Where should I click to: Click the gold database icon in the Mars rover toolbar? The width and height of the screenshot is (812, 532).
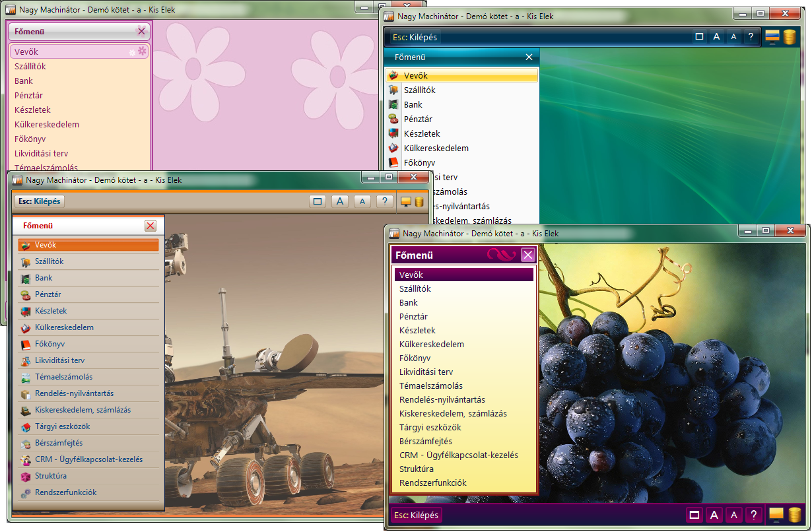[x=419, y=202]
